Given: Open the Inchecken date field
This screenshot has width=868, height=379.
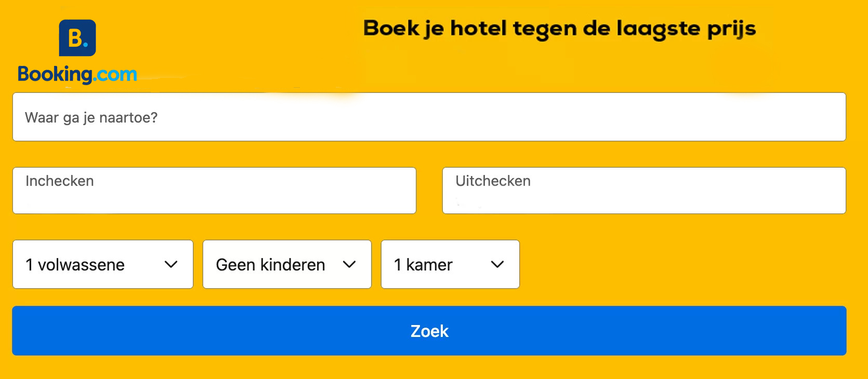Looking at the screenshot, I should click(x=214, y=191).
